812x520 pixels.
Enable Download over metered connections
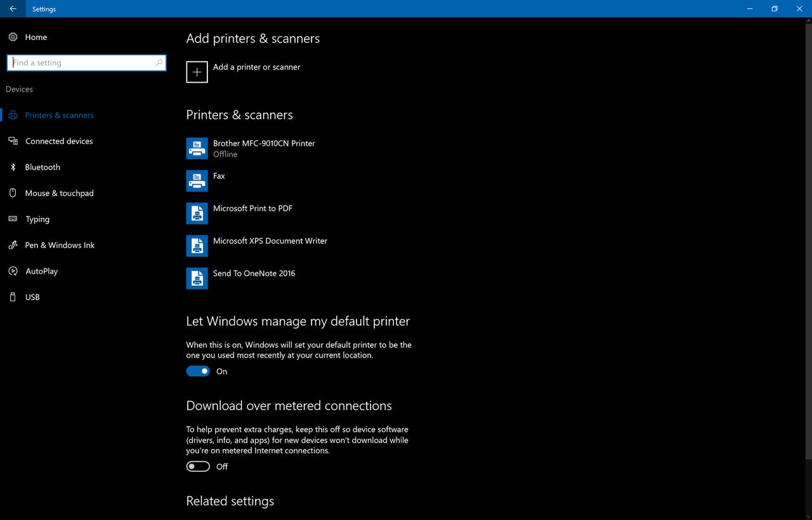pos(197,466)
